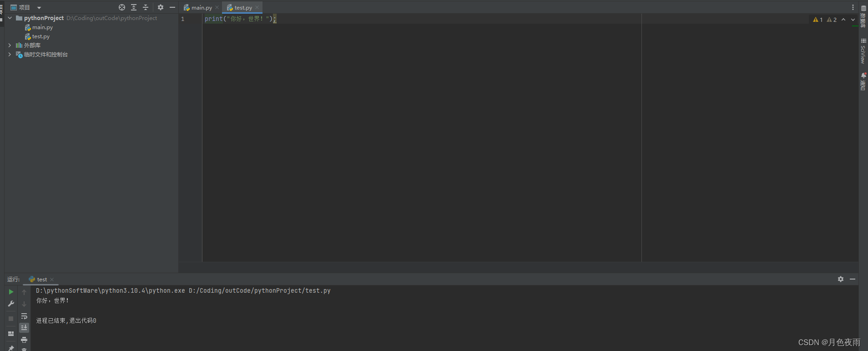Image resolution: width=868 pixels, height=351 pixels.
Task: Open Run panel gear settings
Action: pos(841,279)
